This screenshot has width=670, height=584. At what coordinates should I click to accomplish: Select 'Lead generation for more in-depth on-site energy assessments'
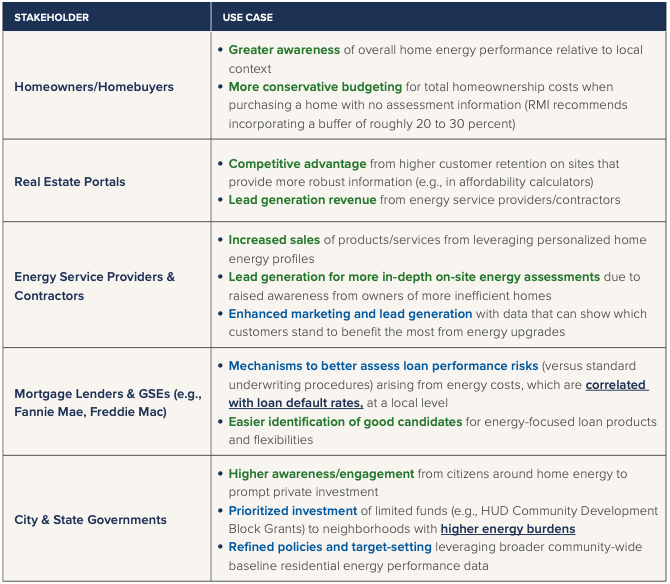click(x=414, y=277)
